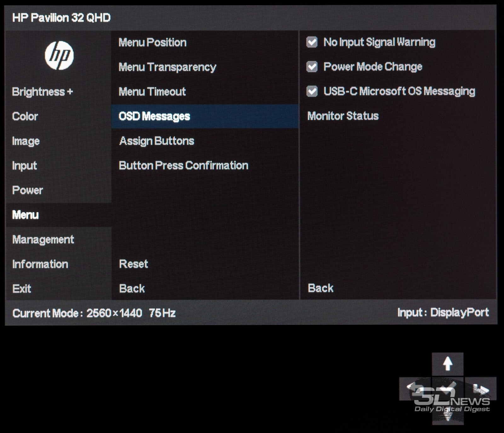Open the Power menu
The height and width of the screenshot is (433, 504).
click(27, 190)
